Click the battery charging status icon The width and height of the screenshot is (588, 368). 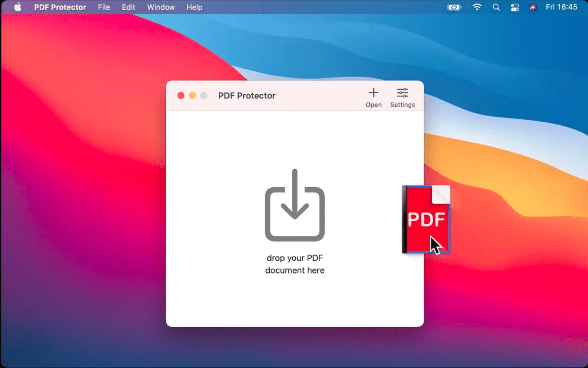click(454, 7)
